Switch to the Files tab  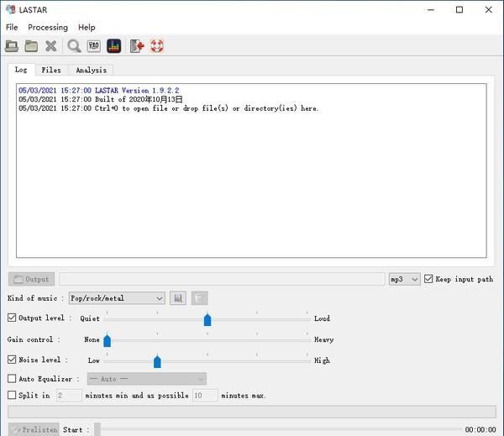point(51,70)
